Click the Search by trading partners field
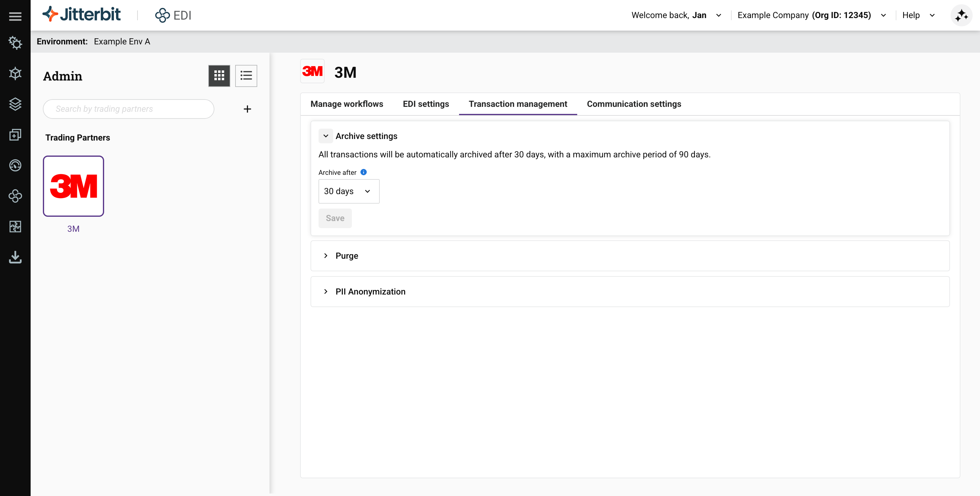 pos(129,109)
